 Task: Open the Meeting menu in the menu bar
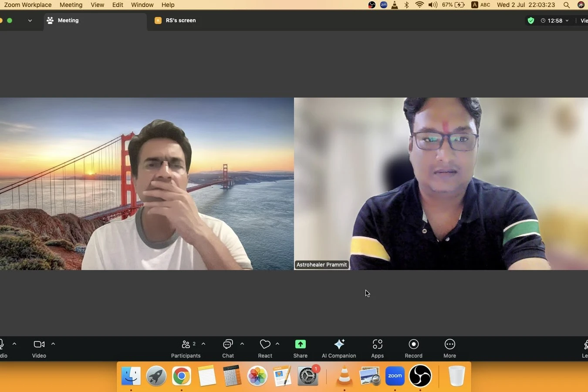71,5
